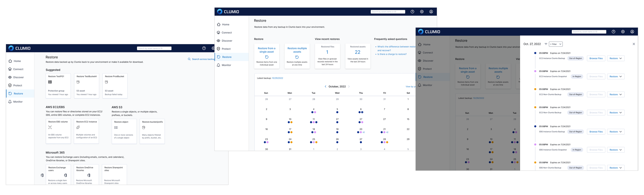The height and width of the screenshot is (195, 644).
Task: Click search field in the Oct. 27 panel window
Action: tap(589, 32)
